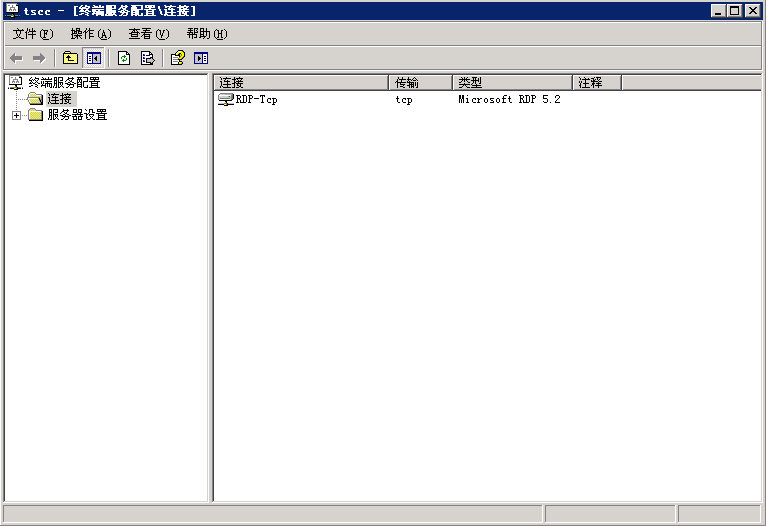Minimize the tscc window
The width and height of the screenshot is (766, 526).
pos(718,10)
